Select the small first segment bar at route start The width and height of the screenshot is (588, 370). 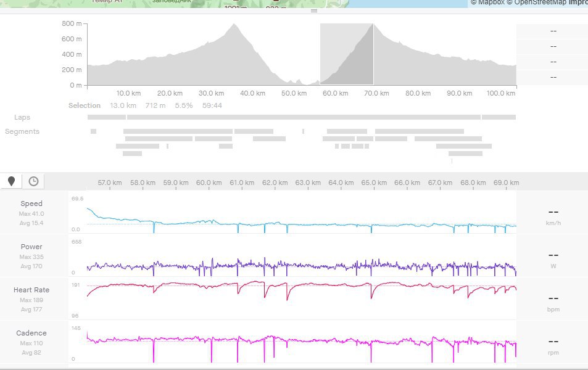[x=93, y=131]
